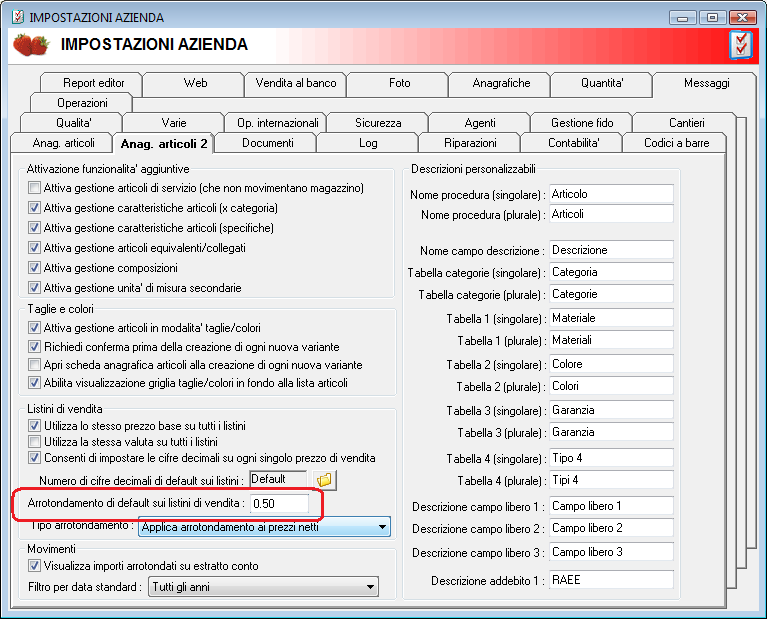767x619 pixels.
Task: Click 'Tabella 1 (plurale)' Materiali field
Action: click(x=611, y=340)
